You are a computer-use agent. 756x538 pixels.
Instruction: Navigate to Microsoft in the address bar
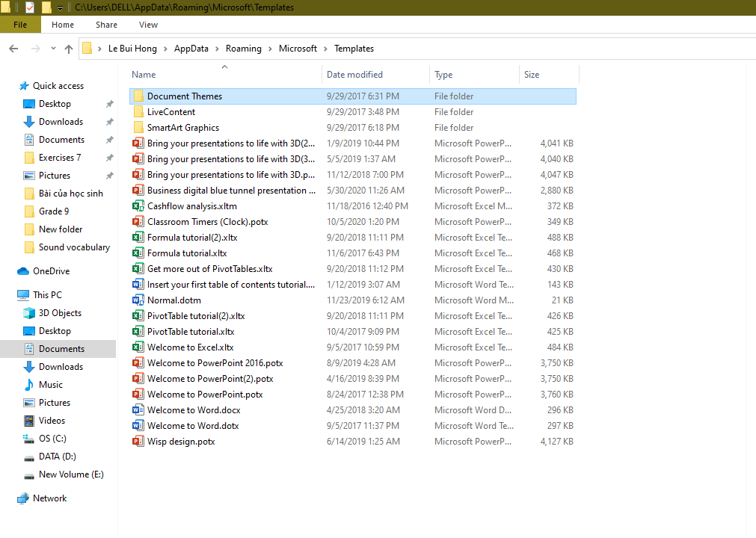coord(298,49)
